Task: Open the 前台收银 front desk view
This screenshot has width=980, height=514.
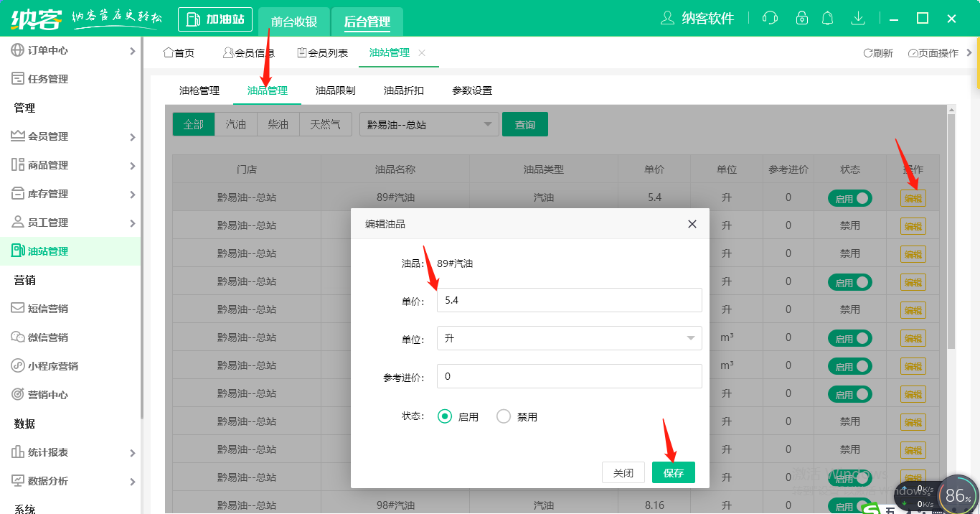Action: pyautogui.click(x=293, y=22)
